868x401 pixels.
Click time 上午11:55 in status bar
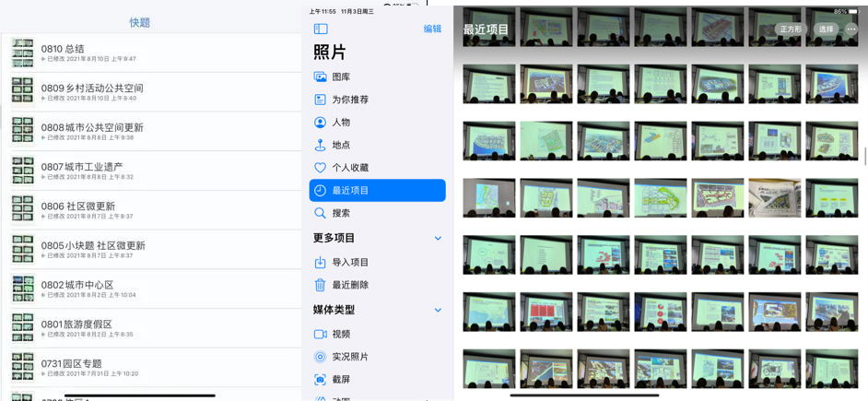(x=323, y=11)
